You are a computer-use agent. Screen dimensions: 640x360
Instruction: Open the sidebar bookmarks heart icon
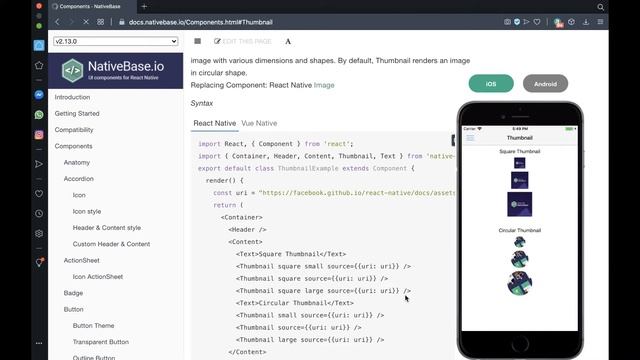39,194
